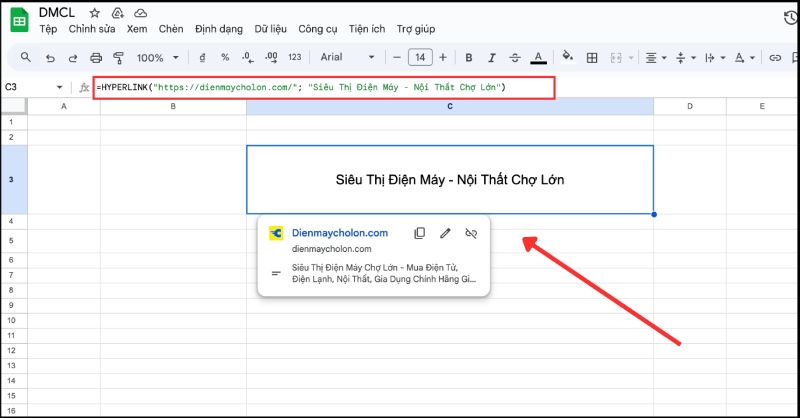800x418 pixels.
Task: Open the search menus magnifier
Action: (26, 57)
